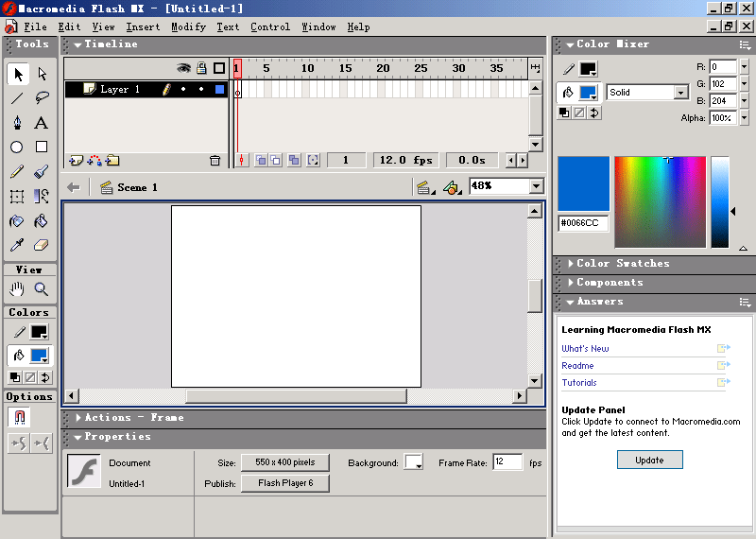Screen dimensions: 756x539
Task: Open the Help menu
Action: [358, 27]
